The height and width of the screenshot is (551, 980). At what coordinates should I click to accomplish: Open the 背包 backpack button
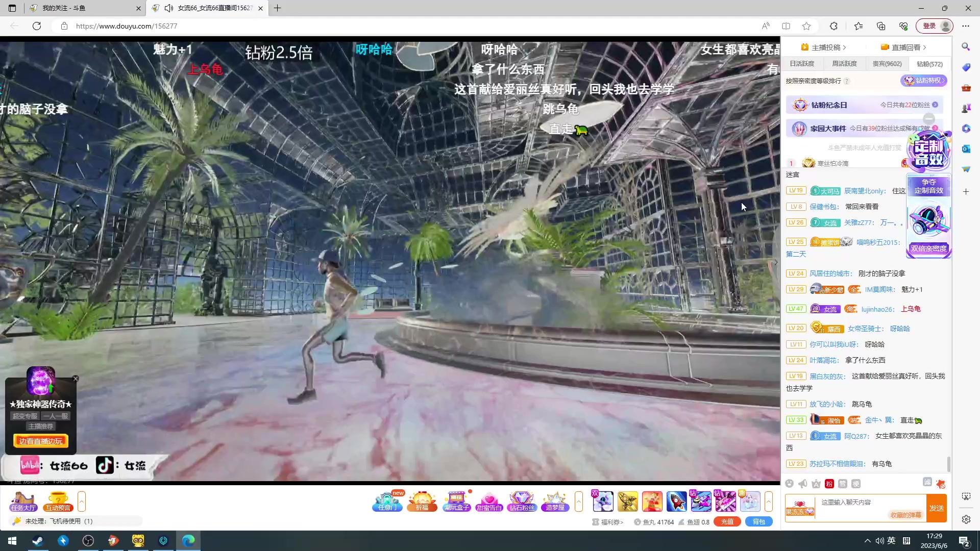coord(759,522)
